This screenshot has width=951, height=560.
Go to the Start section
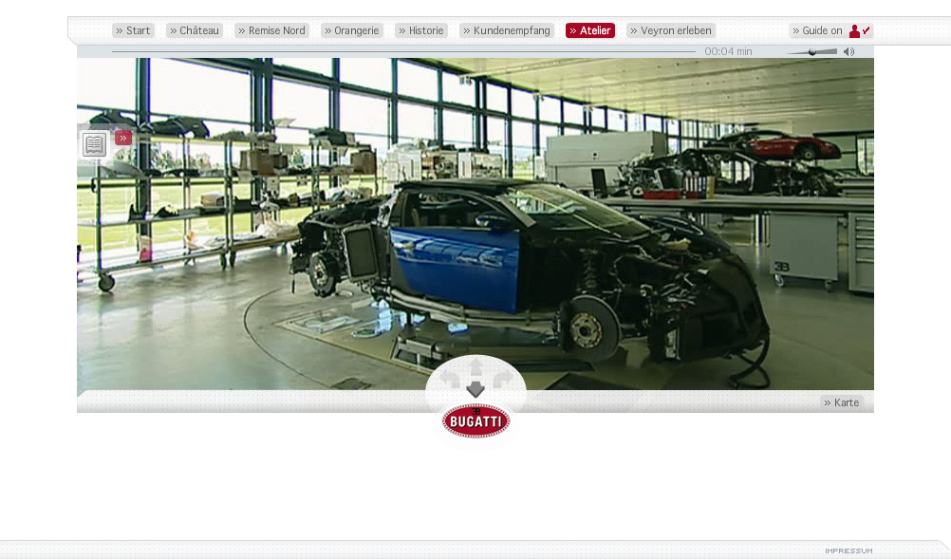tap(133, 30)
